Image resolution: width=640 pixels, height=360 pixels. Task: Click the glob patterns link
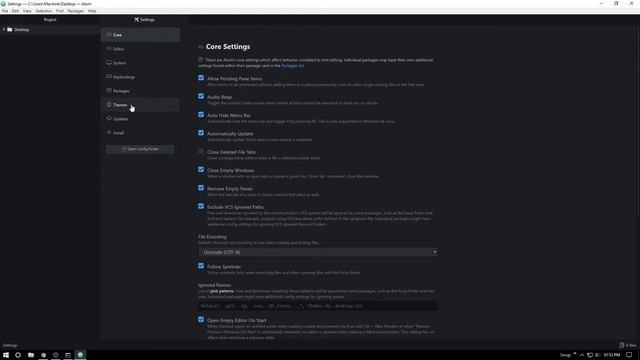222,291
